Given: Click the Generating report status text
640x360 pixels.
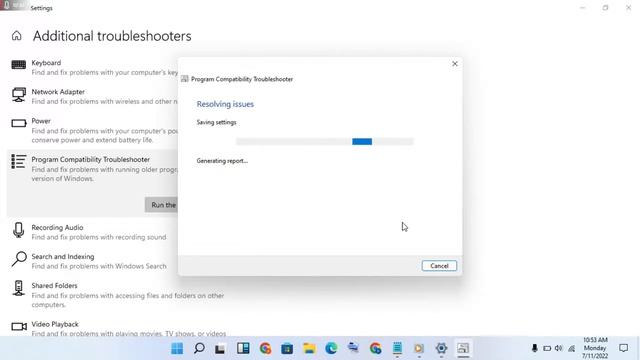Looking at the screenshot, I should [222, 161].
